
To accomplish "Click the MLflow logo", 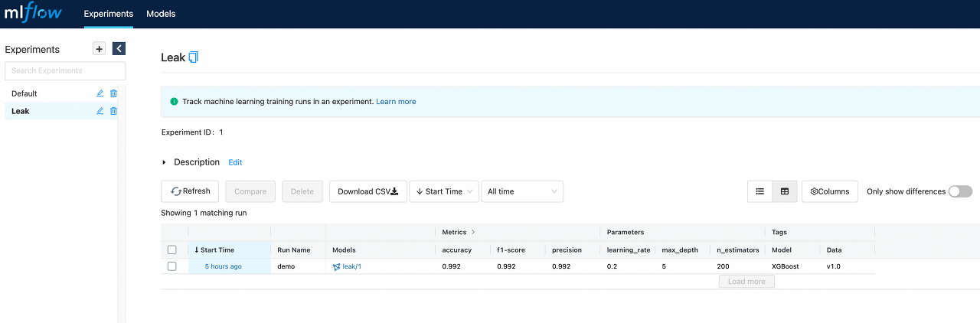I will [33, 13].
